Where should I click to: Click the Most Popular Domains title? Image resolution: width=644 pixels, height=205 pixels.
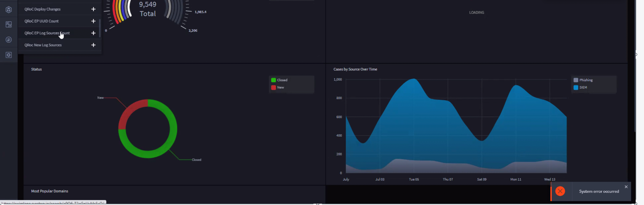coord(50,191)
